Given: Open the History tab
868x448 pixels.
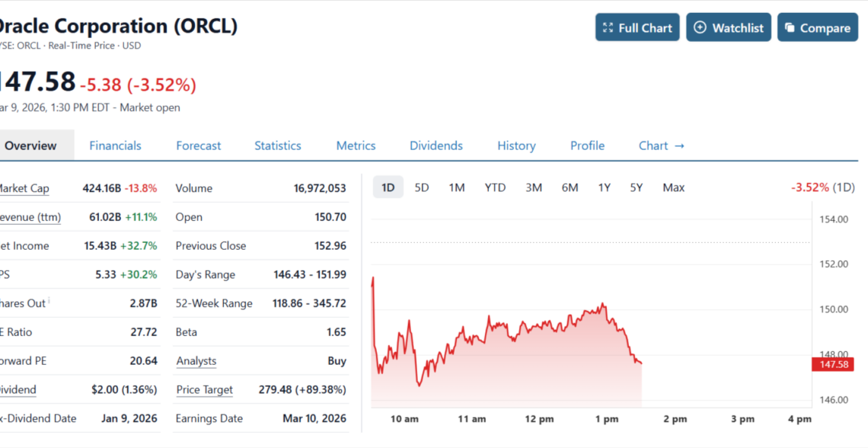Looking at the screenshot, I should click(x=516, y=146).
